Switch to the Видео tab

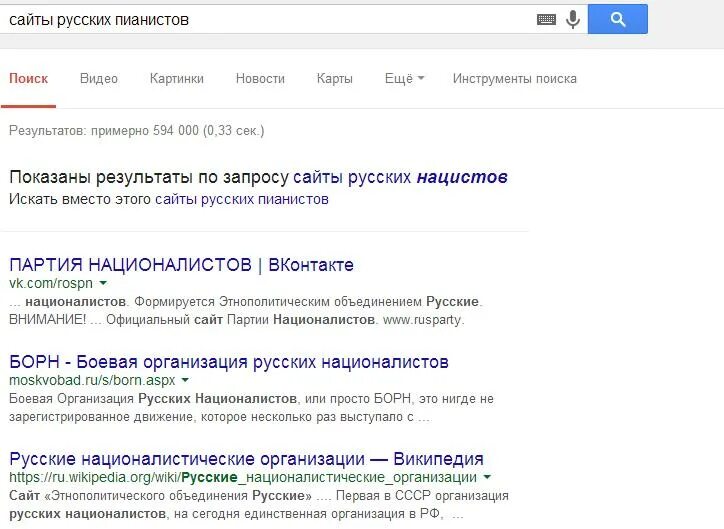99,78
